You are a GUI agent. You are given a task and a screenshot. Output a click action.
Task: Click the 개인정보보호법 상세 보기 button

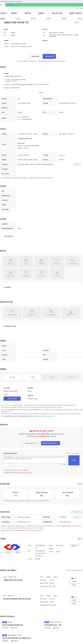click(31, 443)
